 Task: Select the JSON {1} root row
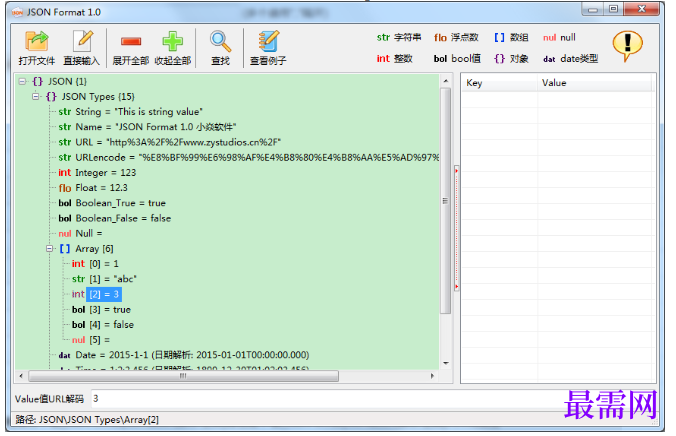pos(67,81)
